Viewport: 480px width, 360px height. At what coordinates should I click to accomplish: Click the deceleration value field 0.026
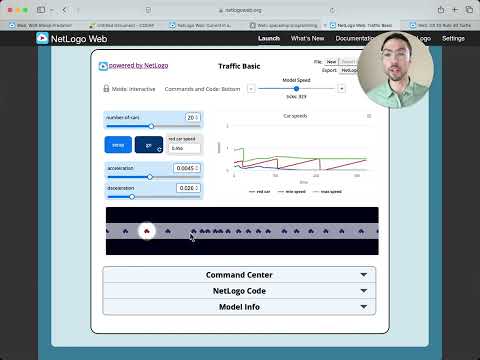188,188
